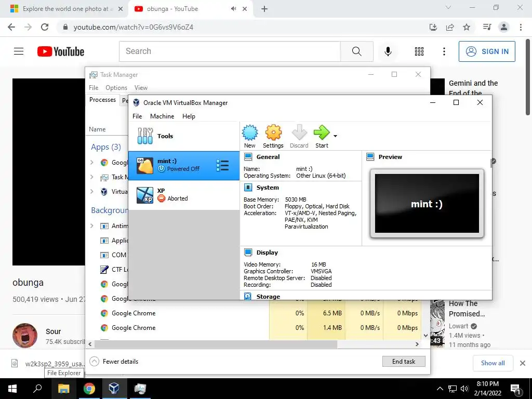Open Task Manager View menu
The width and height of the screenshot is (532, 399).
point(141,87)
